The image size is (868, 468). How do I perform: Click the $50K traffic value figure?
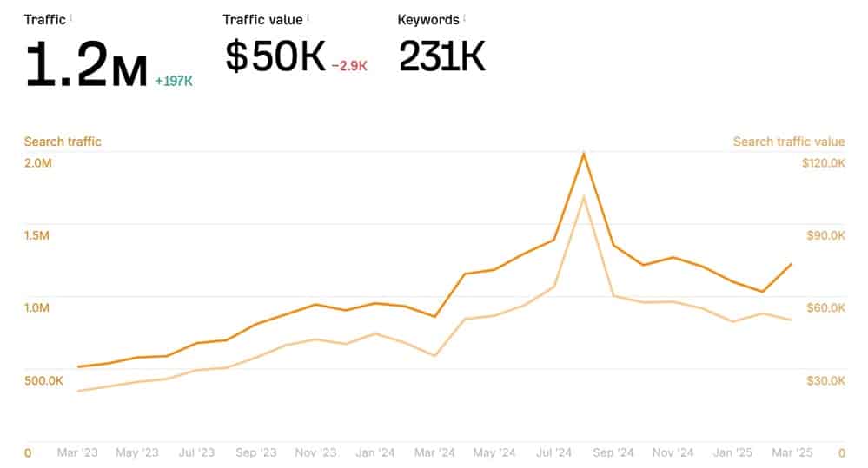tap(275, 56)
